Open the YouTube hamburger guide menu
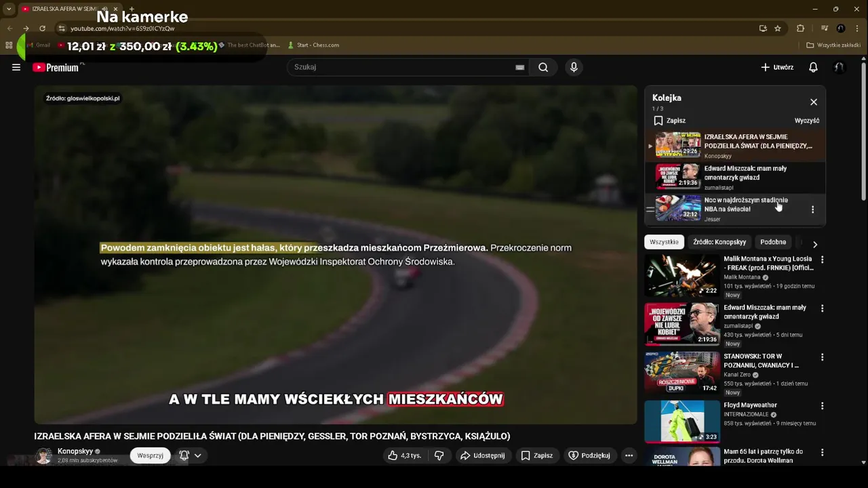The height and width of the screenshot is (488, 868). click(x=16, y=67)
